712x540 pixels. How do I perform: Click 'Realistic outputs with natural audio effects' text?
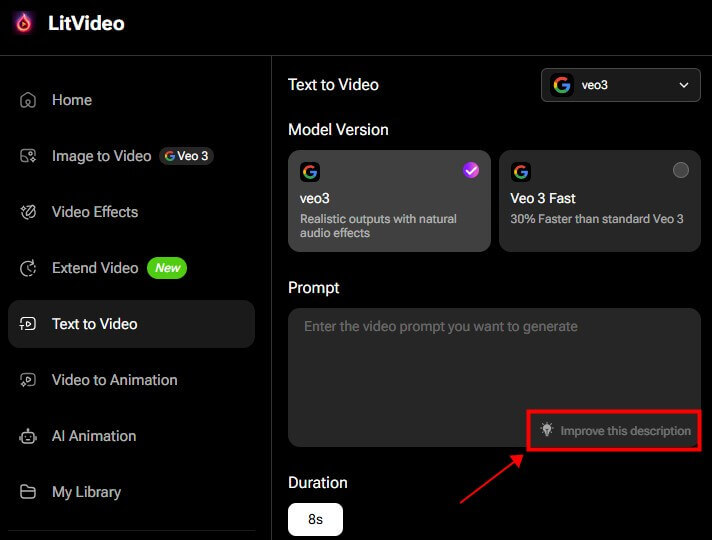click(x=378, y=226)
